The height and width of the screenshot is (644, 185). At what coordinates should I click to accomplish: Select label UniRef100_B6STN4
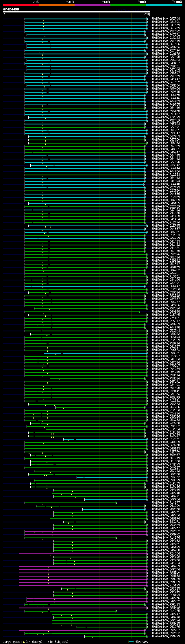click(x=166, y=337)
